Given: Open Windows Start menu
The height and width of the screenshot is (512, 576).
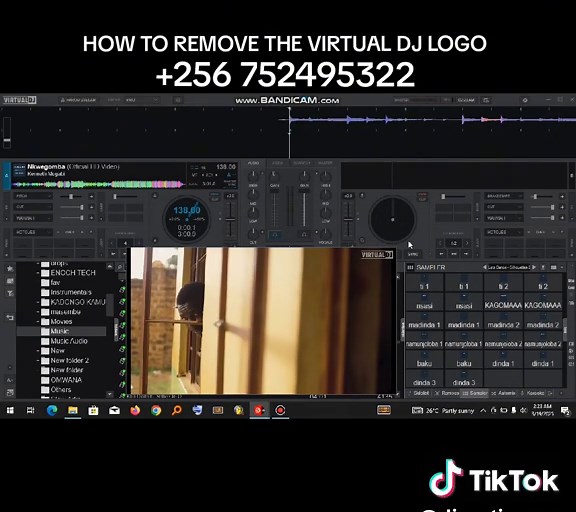Looking at the screenshot, I should coord(10,410).
